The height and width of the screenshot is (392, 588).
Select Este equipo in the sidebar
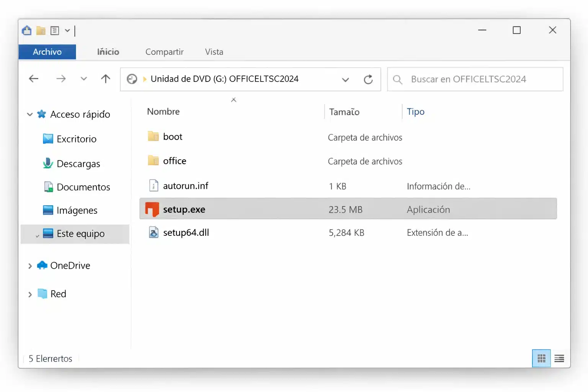click(x=80, y=234)
